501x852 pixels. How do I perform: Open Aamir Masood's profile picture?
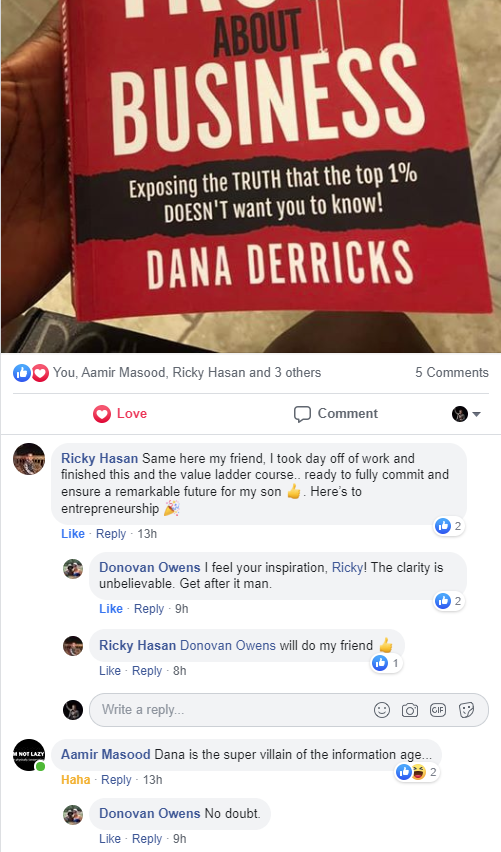click(29, 755)
